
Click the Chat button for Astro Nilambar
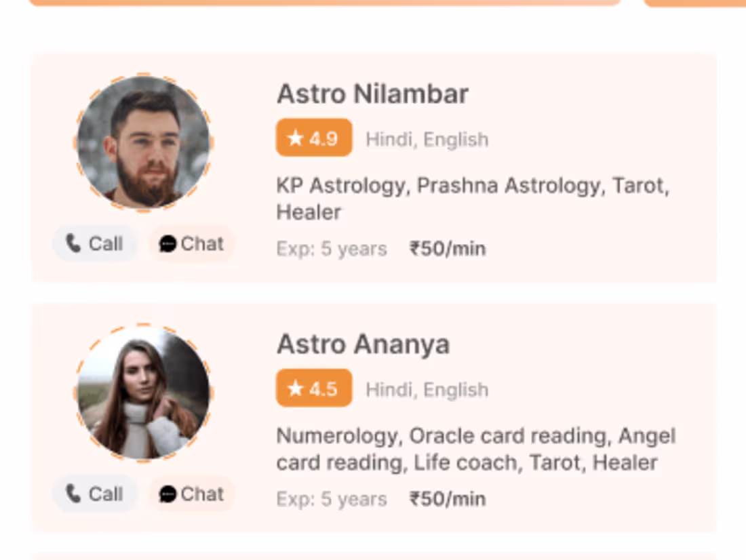pos(192,243)
